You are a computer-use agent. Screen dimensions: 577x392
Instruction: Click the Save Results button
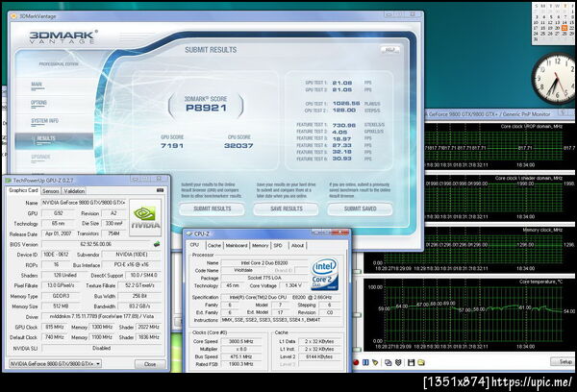[x=286, y=208]
